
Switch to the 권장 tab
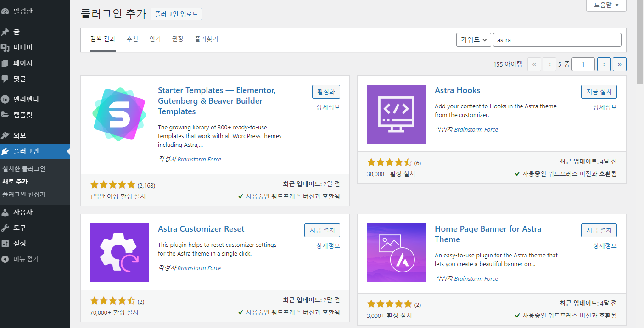pos(178,39)
